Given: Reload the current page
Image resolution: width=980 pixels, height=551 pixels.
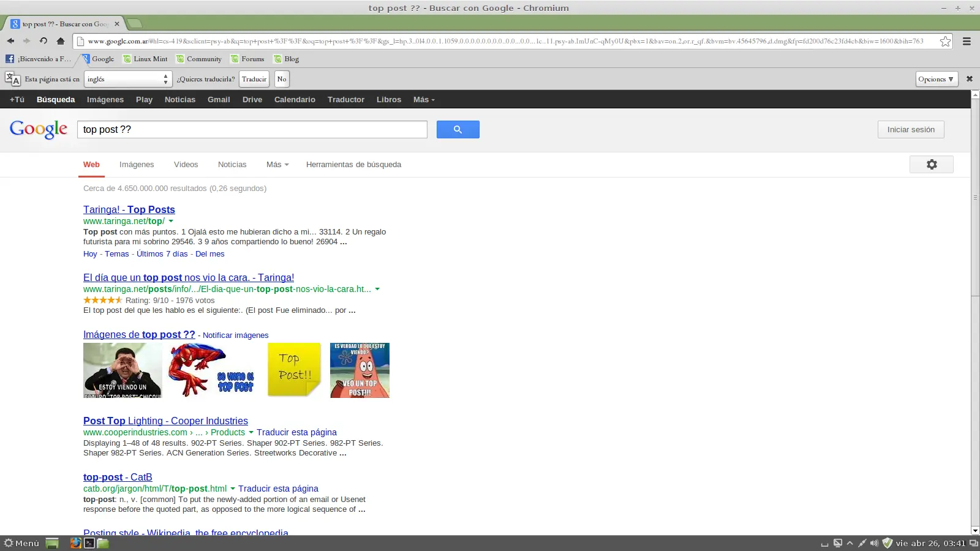Looking at the screenshot, I should coord(43,41).
